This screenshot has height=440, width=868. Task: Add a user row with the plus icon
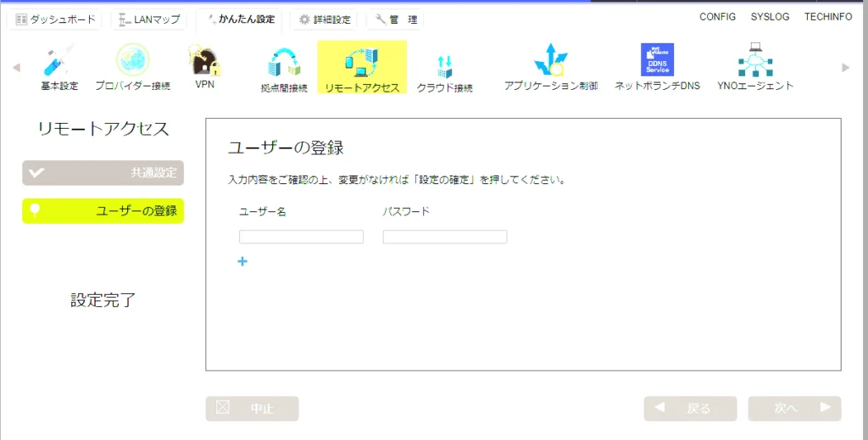tap(242, 261)
